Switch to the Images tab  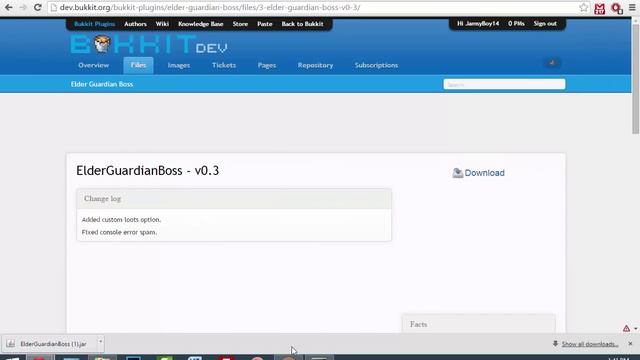point(179,65)
